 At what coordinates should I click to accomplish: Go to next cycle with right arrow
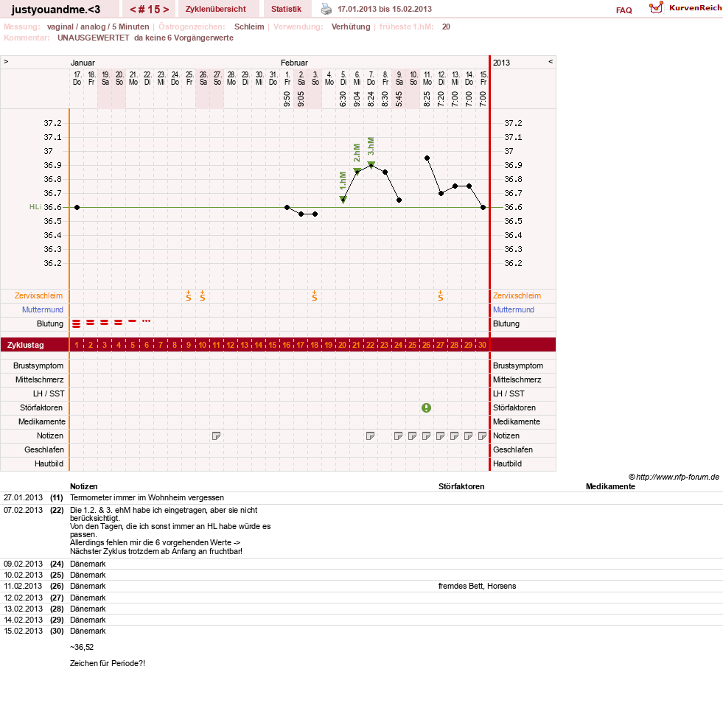[166, 10]
